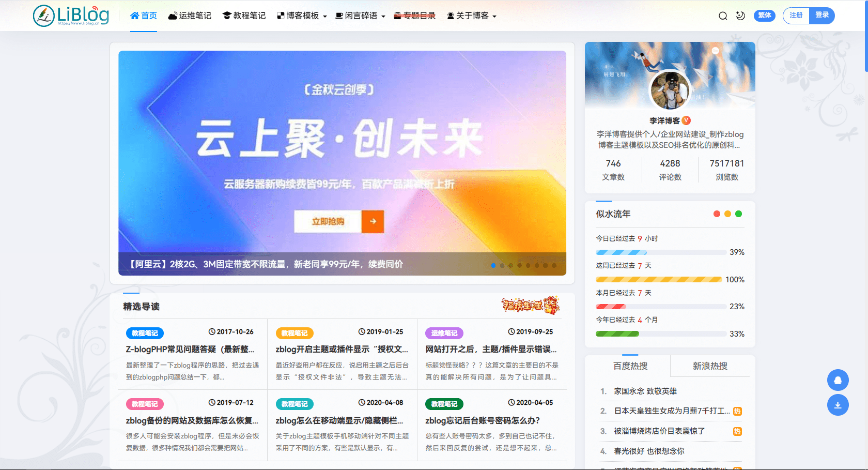
Task: Expand the 关于博客 dropdown menu
Action: pyautogui.click(x=471, y=16)
